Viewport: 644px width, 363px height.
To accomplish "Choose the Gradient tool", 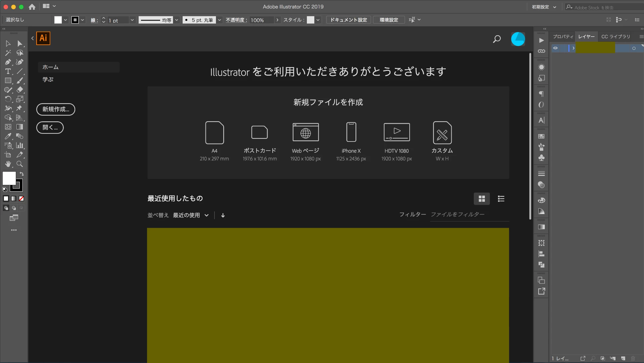I will pyautogui.click(x=20, y=127).
